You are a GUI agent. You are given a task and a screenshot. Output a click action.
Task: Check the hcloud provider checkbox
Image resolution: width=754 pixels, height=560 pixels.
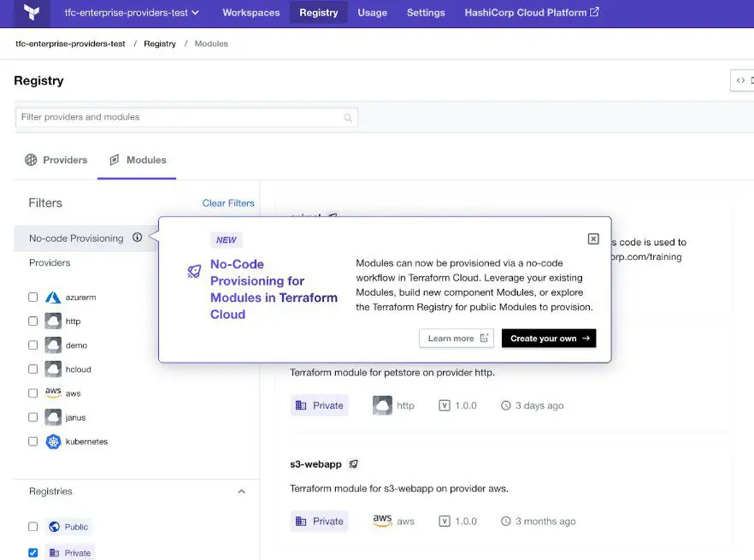point(32,369)
